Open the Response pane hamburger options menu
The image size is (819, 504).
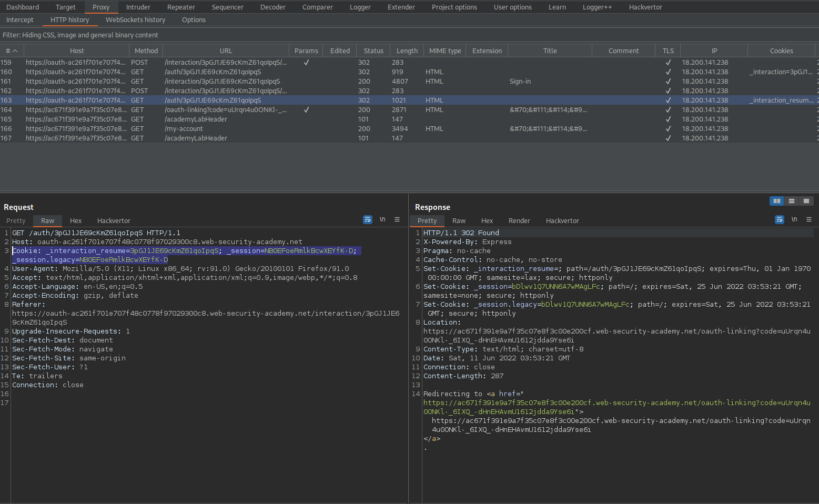[x=809, y=219]
